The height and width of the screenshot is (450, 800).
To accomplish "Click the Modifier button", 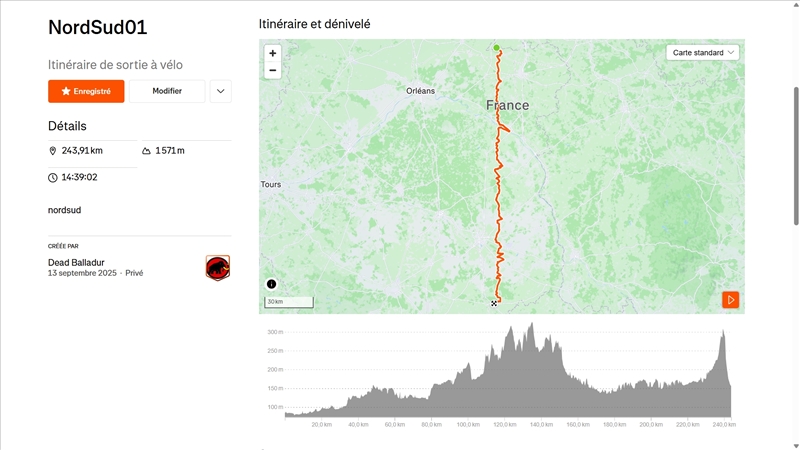I will (x=167, y=91).
